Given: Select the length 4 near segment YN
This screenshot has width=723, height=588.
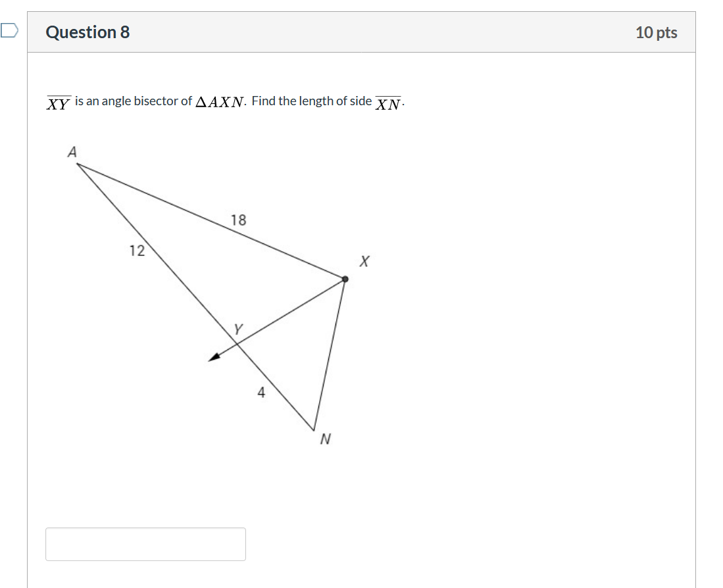Looking at the screenshot, I should 261,392.
